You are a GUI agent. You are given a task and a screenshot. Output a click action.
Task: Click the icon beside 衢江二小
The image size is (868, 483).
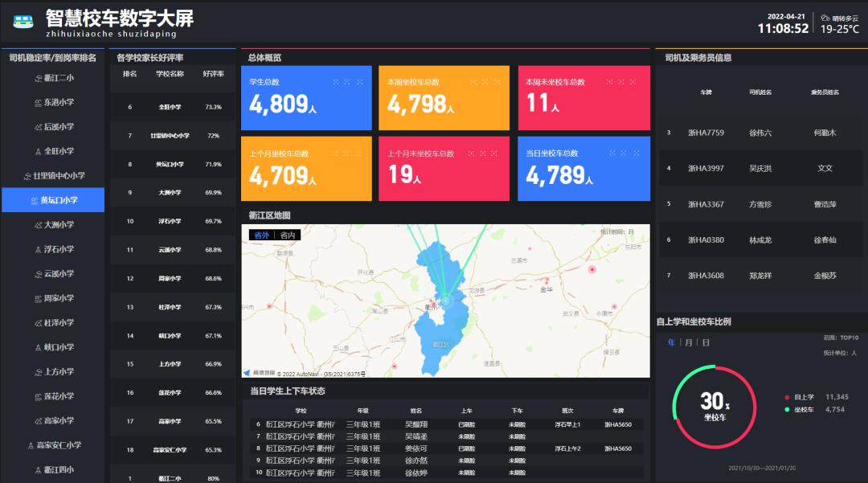click(x=38, y=78)
